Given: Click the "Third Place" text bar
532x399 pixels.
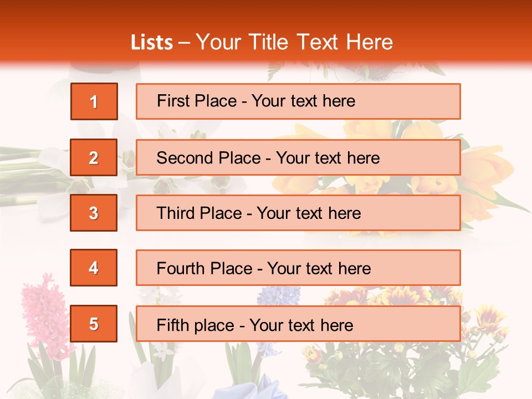Looking at the screenshot, I should (x=298, y=213).
